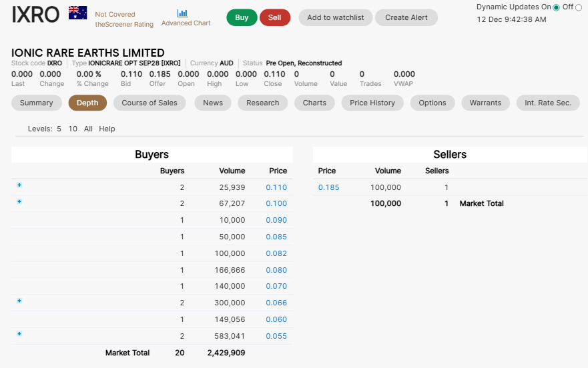
Task: Click buyer volume 300,000
Action: 230,303
